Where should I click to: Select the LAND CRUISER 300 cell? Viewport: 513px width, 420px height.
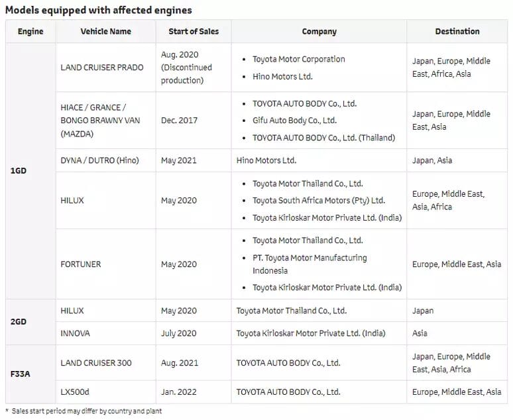point(96,363)
